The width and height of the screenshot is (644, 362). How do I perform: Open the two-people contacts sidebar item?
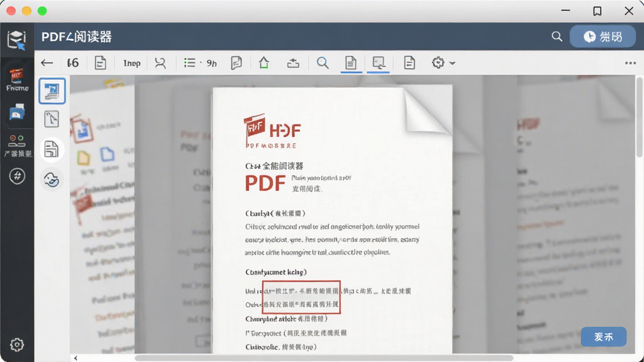coord(17,146)
